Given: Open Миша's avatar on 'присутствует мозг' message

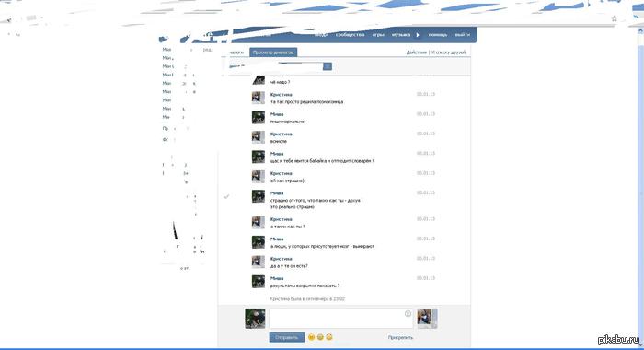Looking at the screenshot, I should [259, 242].
